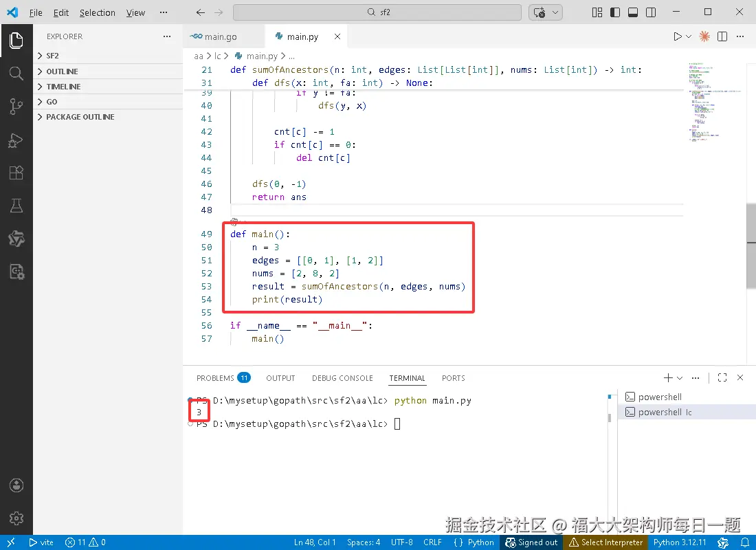The height and width of the screenshot is (550, 756).
Task: Open notifications bell in status bar
Action: (745, 542)
